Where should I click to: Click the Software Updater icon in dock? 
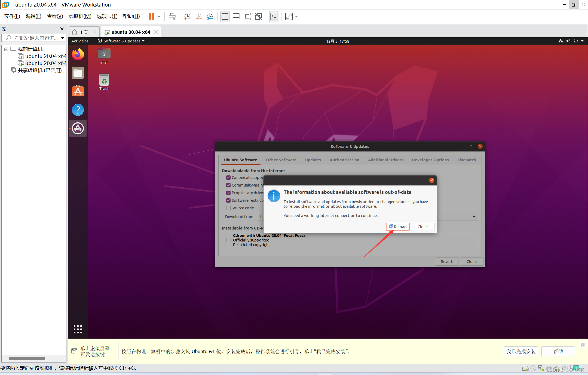click(x=77, y=128)
